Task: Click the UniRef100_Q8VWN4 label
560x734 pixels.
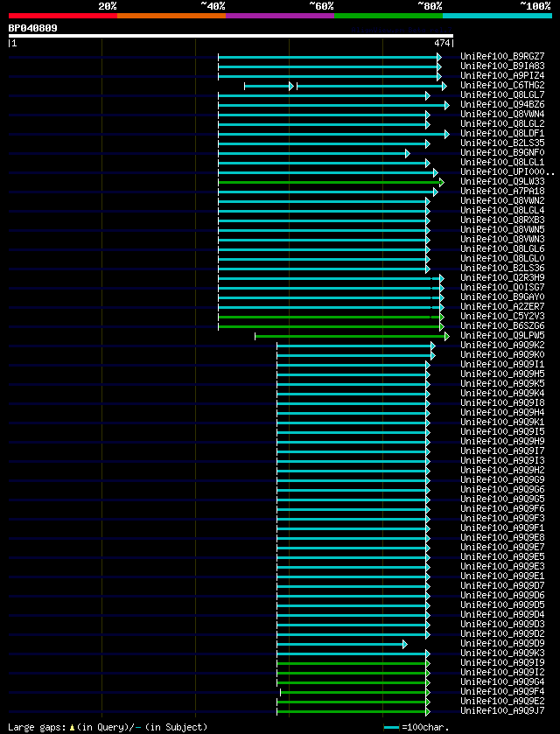Action: coord(502,115)
